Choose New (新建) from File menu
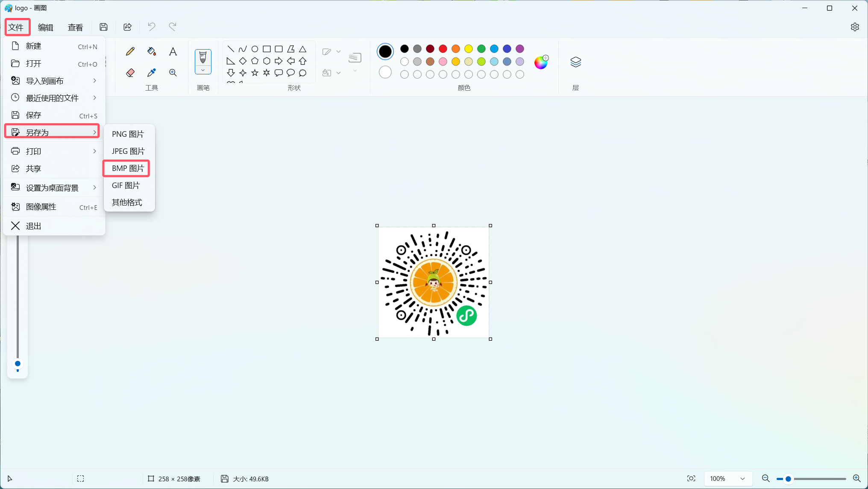Image resolution: width=868 pixels, height=489 pixels. pyautogui.click(x=54, y=46)
